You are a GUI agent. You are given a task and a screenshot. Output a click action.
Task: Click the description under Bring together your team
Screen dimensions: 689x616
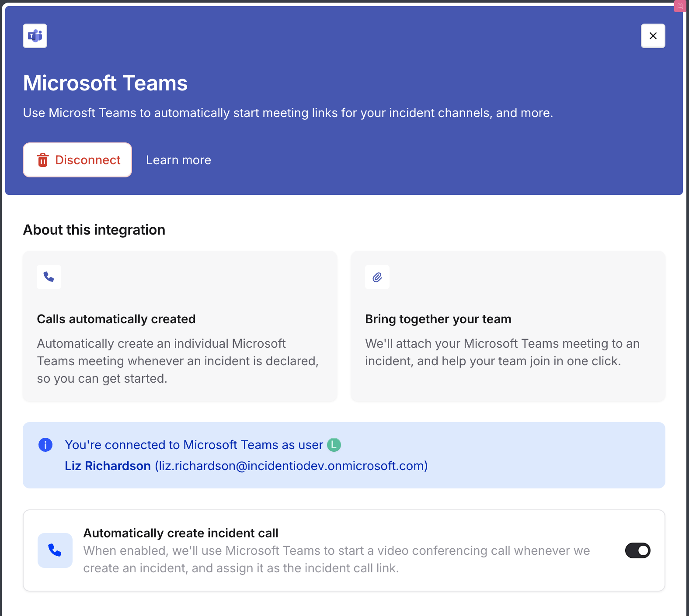[x=502, y=352]
